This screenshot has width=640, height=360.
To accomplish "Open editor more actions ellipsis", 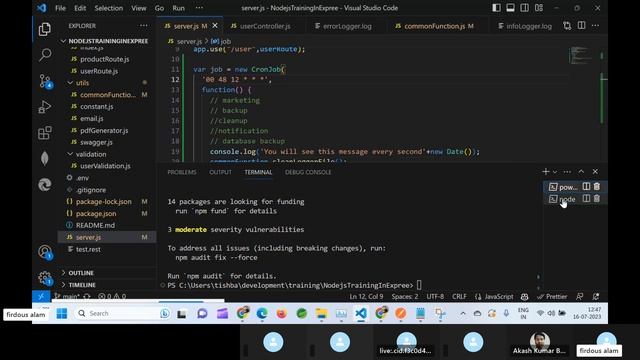I will 596,26.
